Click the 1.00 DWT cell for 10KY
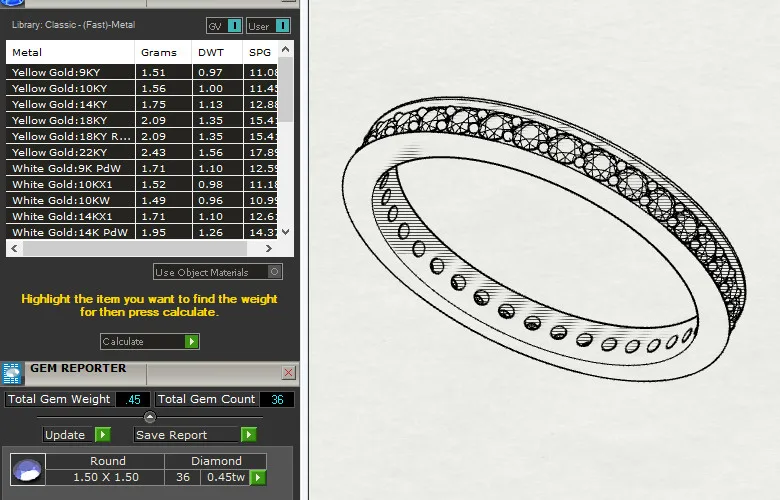Viewport: 780px width, 500px height. 218,88
